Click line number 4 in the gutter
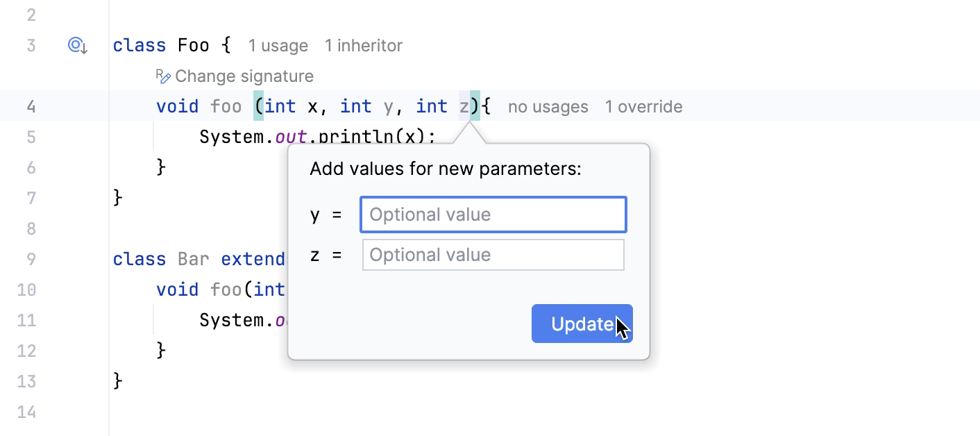The image size is (980, 436). (31, 106)
